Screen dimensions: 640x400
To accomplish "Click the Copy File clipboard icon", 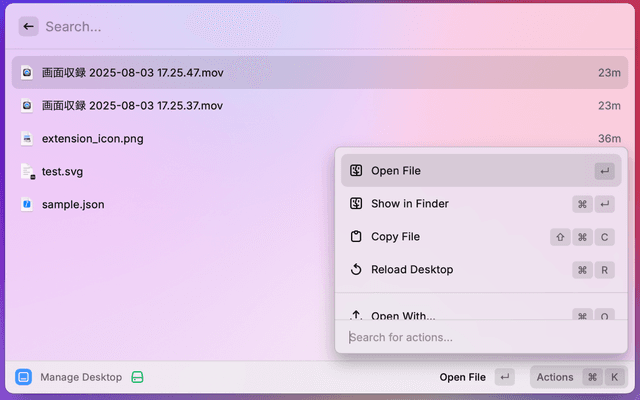I will [x=356, y=237].
